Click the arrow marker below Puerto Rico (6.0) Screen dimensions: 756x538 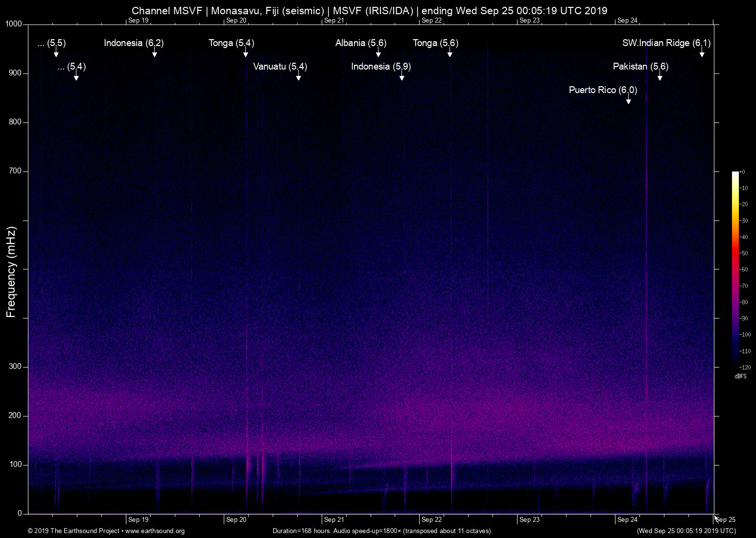click(x=629, y=99)
